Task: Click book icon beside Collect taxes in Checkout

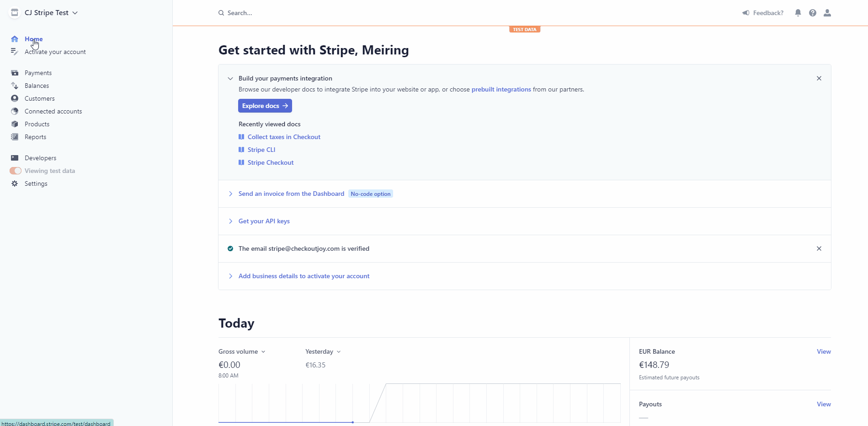Action: point(241,137)
